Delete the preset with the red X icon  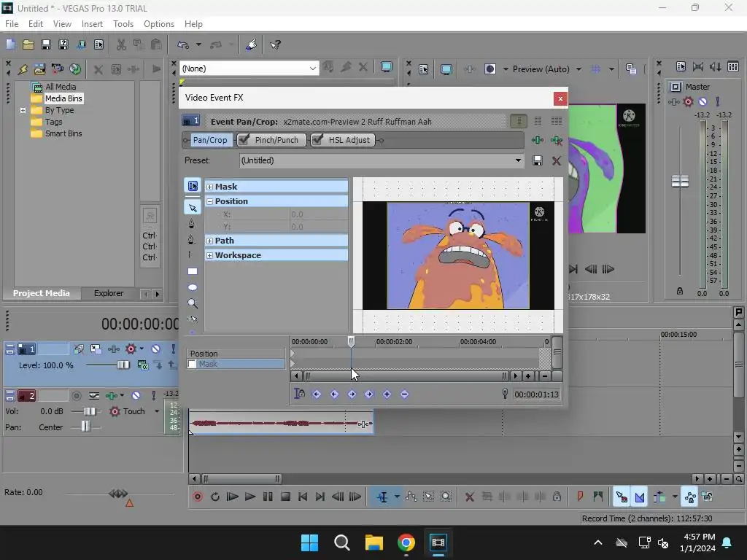(x=556, y=160)
